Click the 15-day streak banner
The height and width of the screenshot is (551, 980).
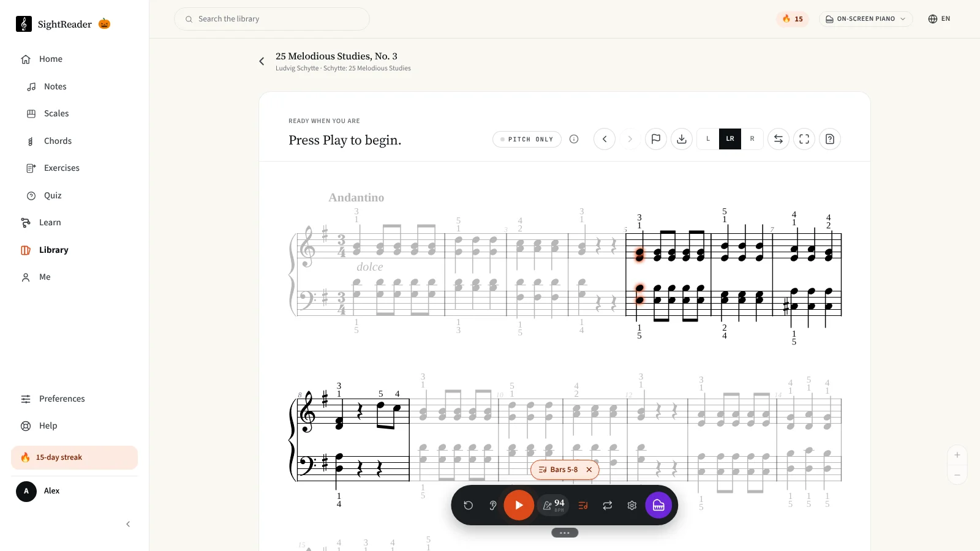(74, 457)
